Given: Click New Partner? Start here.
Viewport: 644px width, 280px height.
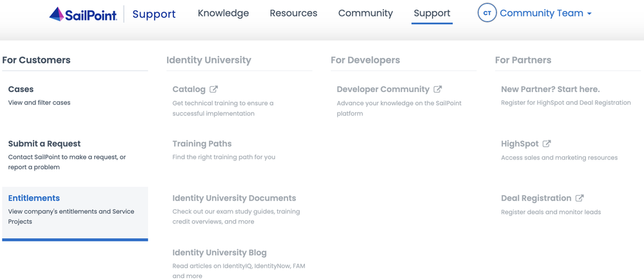Looking at the screenshot, I should pos(550,89).
